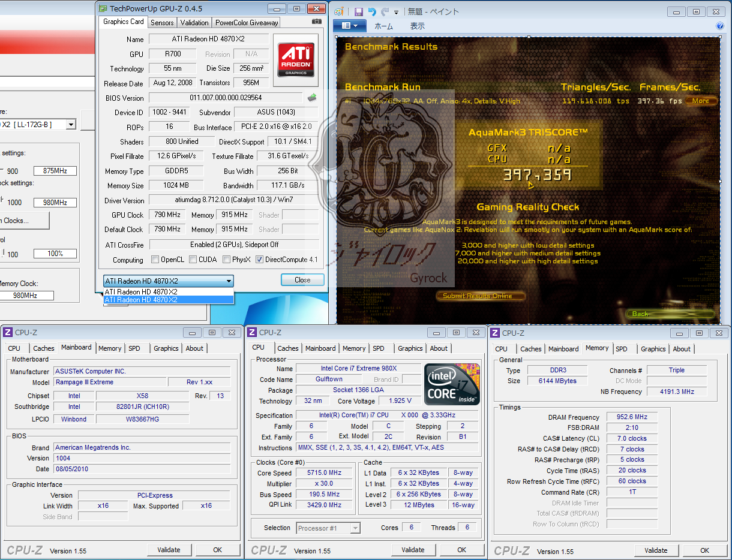Image resolution: width=732 pixels, height=560 pixels.
Task: Choose the highlighted ATI Radeon HD 4870 X2 list entry
Action: point(169,300)
